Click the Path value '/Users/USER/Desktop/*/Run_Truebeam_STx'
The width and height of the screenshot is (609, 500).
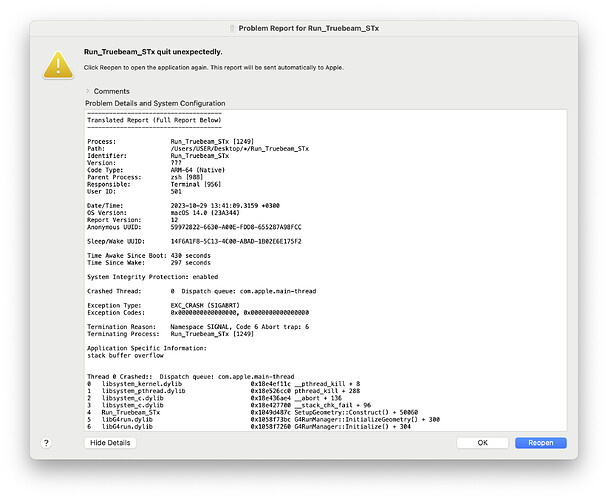pos(240,148)
